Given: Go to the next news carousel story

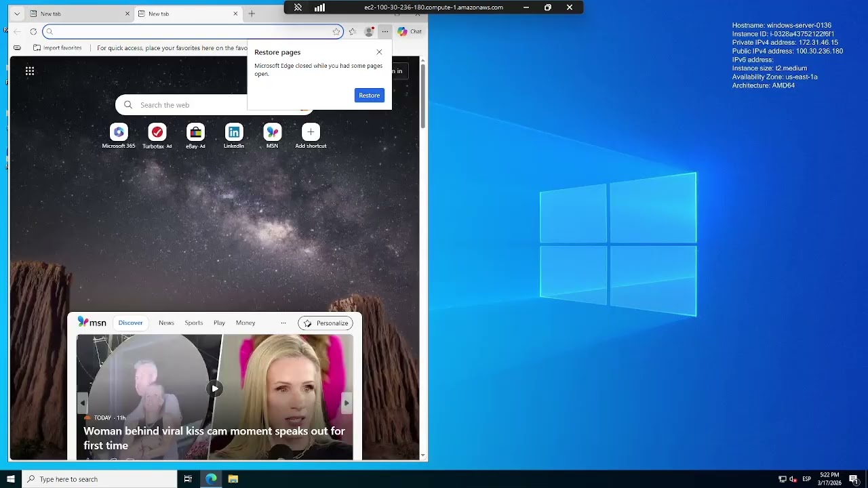Looking at the screenshot, I should pyautogui.click(x=346, y=403).
